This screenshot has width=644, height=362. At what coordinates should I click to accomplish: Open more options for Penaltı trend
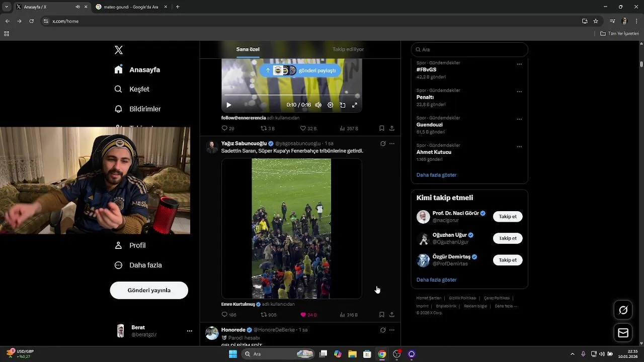[519, 92]
